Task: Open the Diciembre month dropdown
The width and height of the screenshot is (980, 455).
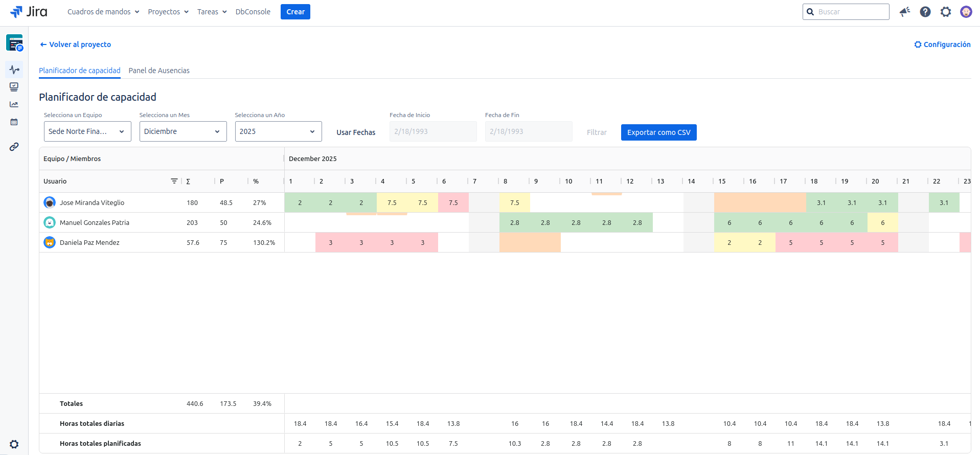Action: (183, 131)
